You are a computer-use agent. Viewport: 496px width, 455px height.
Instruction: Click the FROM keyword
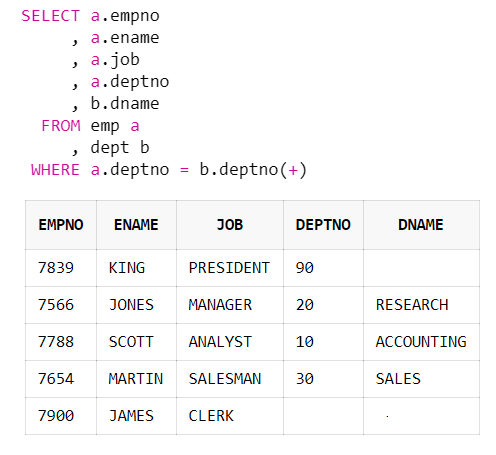(61, 126)
